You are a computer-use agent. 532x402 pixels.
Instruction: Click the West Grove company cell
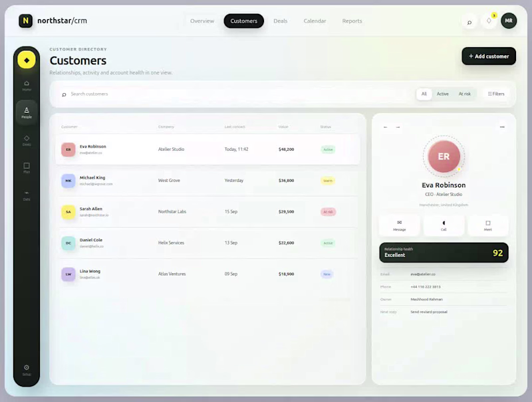point(169,180)
